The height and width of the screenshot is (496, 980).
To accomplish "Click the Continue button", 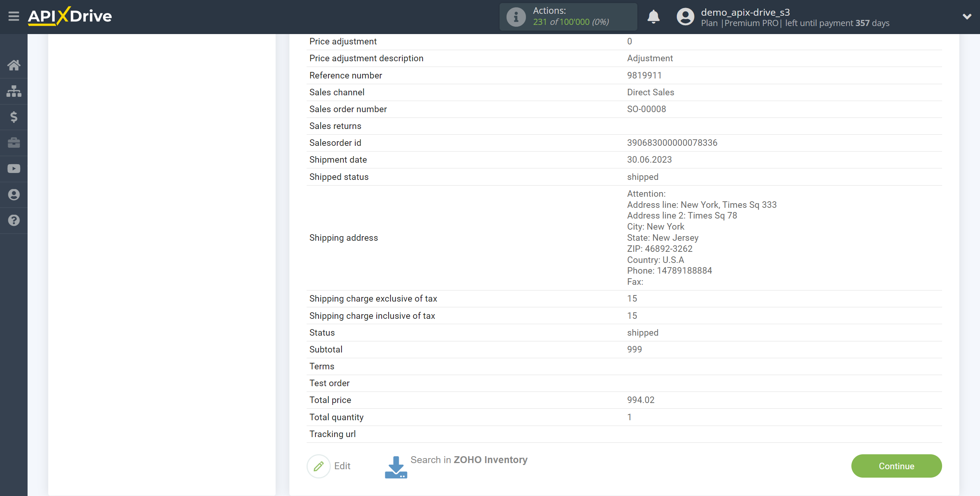I will tap(896, 466).
